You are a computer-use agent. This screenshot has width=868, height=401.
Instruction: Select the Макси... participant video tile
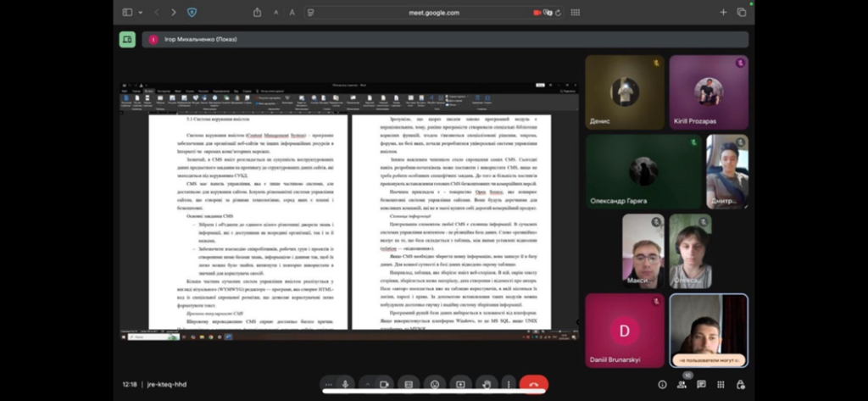click(643, 252)
